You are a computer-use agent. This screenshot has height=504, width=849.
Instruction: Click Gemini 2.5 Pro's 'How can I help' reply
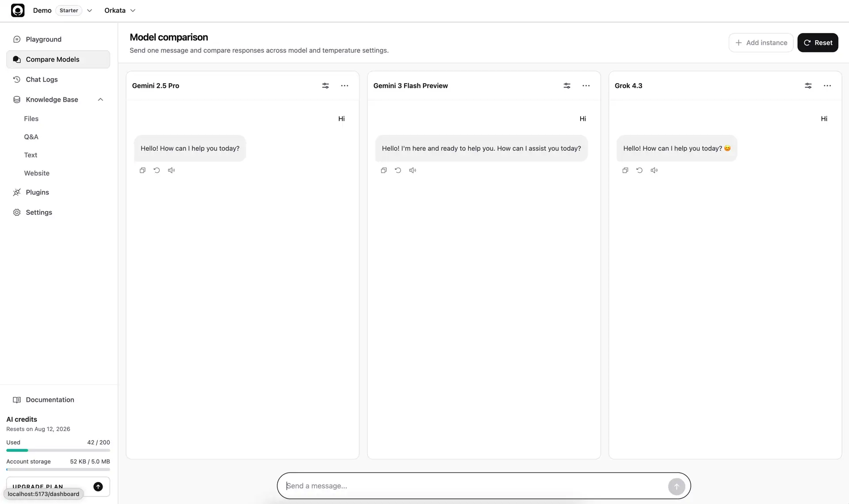[190, 149]
